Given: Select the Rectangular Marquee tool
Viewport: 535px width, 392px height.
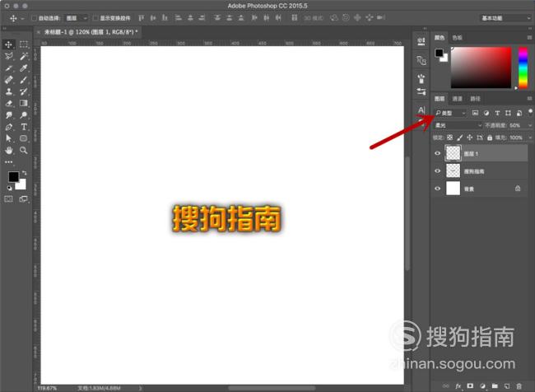Looking at the screenshot, I should pyautogui.click(x=24, y=44).
